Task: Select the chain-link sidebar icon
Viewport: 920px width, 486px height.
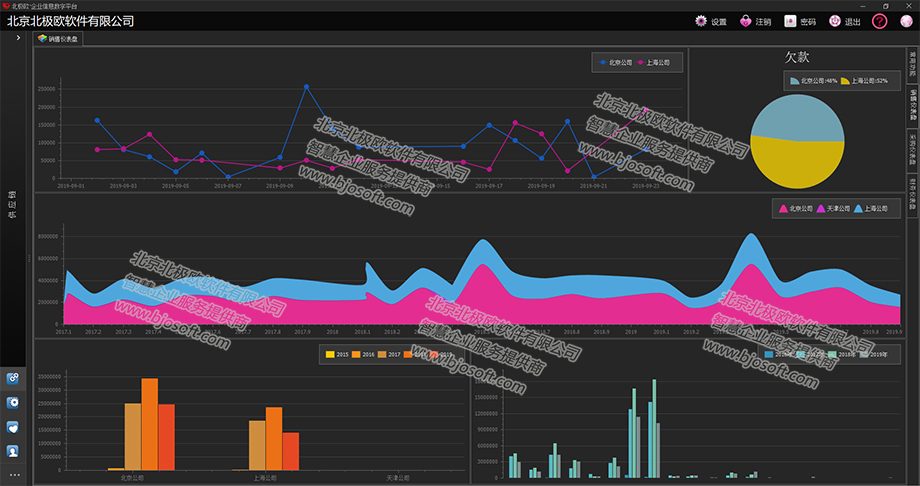Action: pyautogui.click(x=12, y=379)
